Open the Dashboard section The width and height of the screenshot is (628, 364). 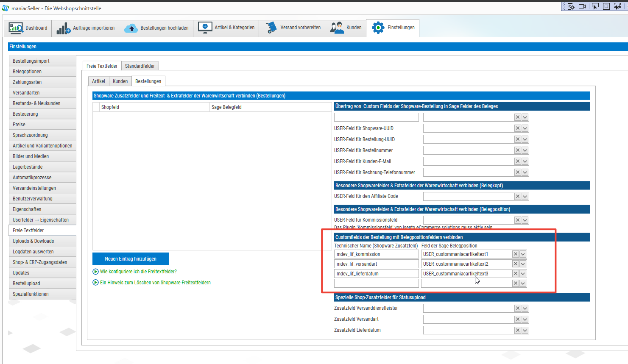pyautogui.click(x=28, y=28)
